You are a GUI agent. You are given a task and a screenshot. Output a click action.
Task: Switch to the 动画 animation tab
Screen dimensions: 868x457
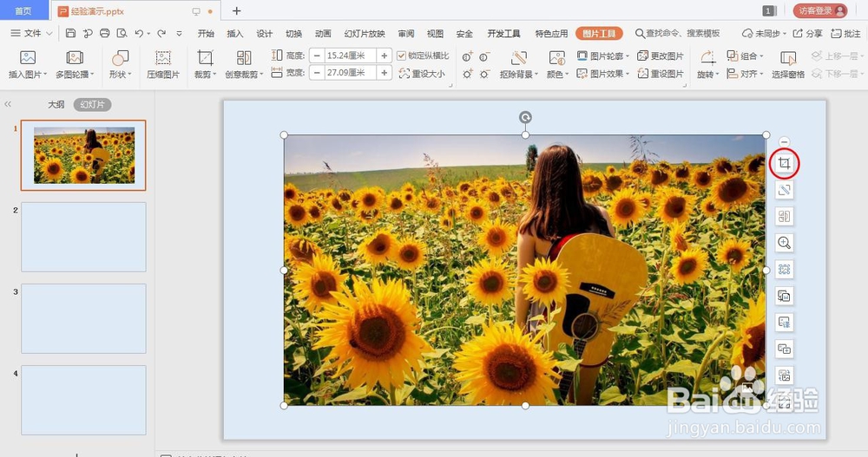pos(323,33)
